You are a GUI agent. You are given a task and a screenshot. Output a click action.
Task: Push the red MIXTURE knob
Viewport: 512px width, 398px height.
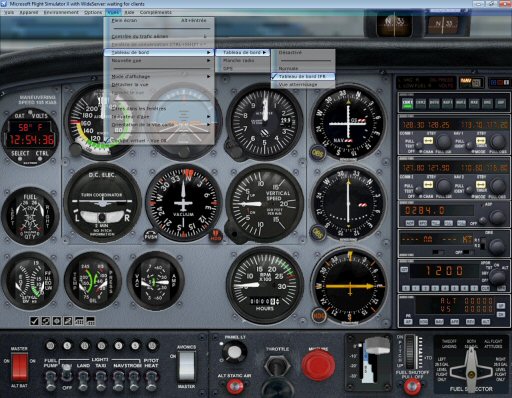318,364
